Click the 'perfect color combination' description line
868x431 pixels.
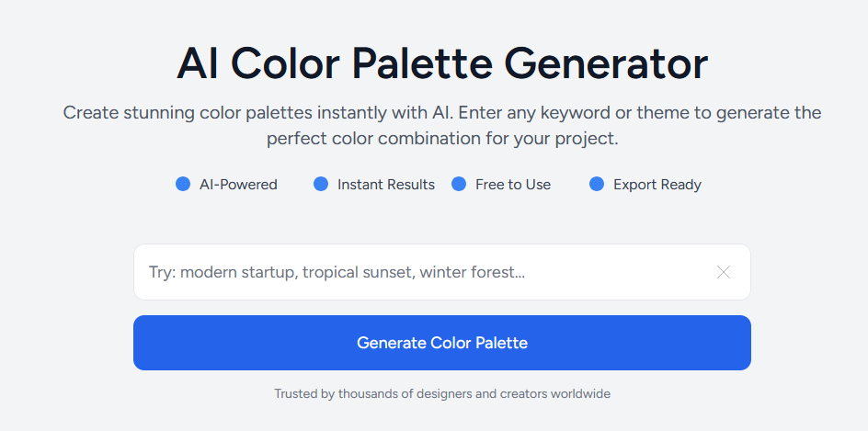[x=441, y=140]
